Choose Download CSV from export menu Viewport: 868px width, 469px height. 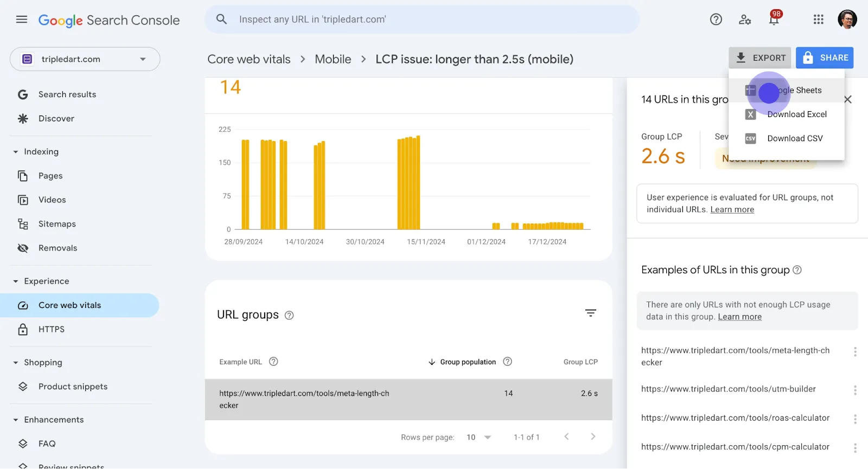[787, 138]
